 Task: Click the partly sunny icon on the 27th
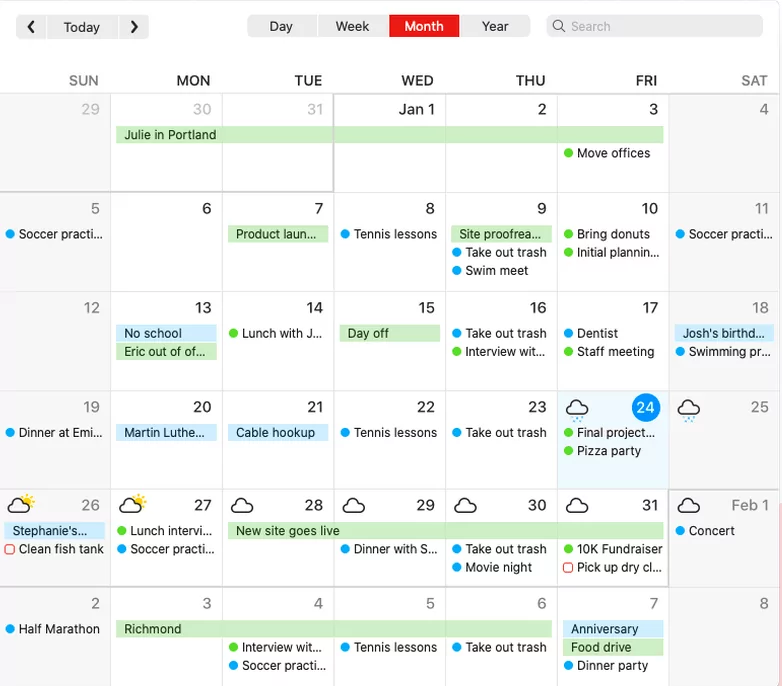point(133,504)
